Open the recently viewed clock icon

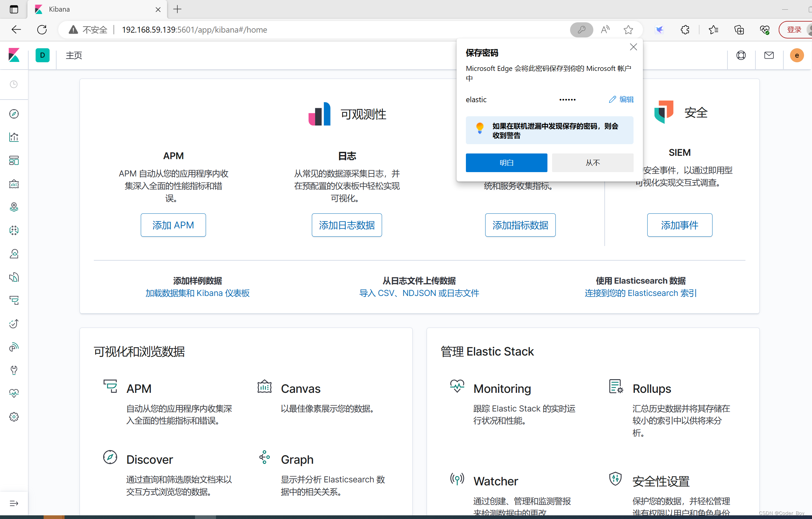pos(14,84)
